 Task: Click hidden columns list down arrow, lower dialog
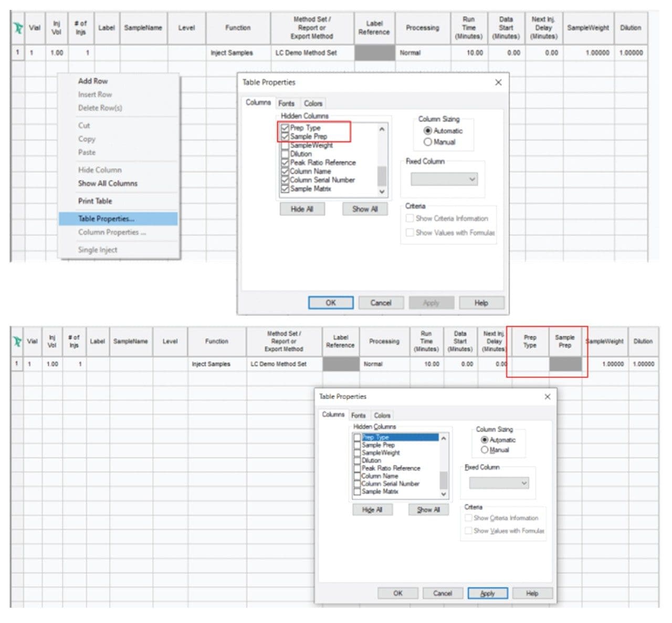click(x=444, y=494)
